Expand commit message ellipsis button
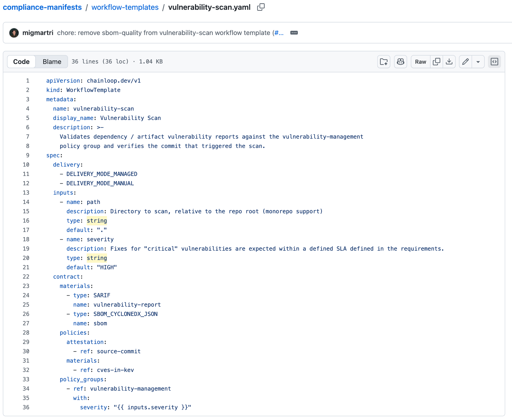 [294, 33]
